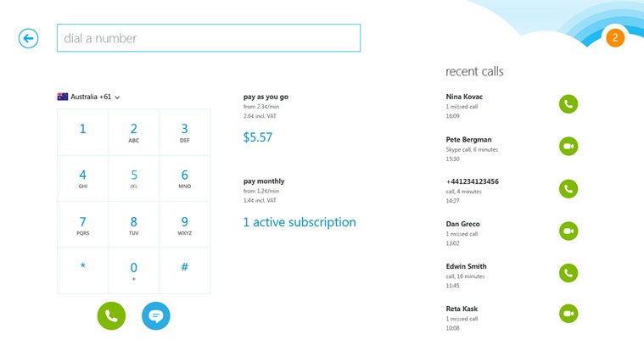This screenshot has width=644, height=362.
Task: Open the 1 active subscription link
Action: [x=300, y=222]
